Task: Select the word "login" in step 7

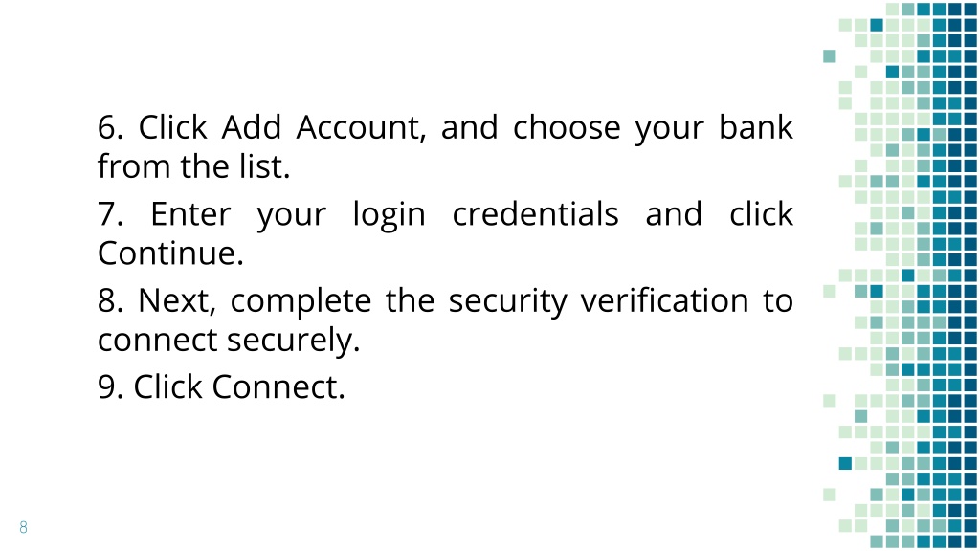Action: click(390, 215)
